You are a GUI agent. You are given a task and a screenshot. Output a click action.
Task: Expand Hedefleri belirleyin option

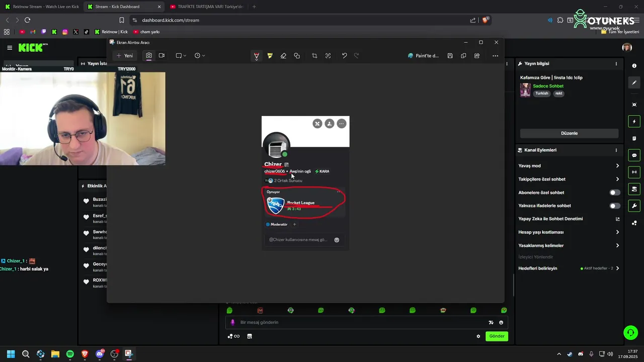(569, 268)
